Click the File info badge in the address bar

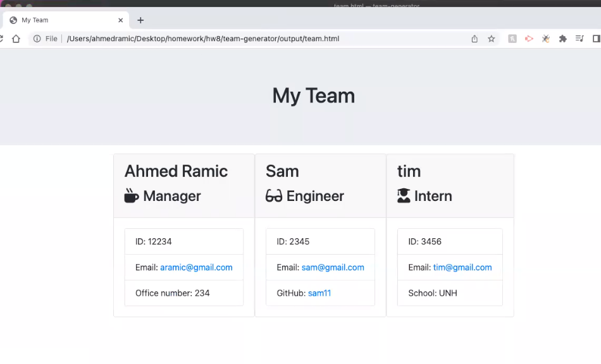click(44, 39)
